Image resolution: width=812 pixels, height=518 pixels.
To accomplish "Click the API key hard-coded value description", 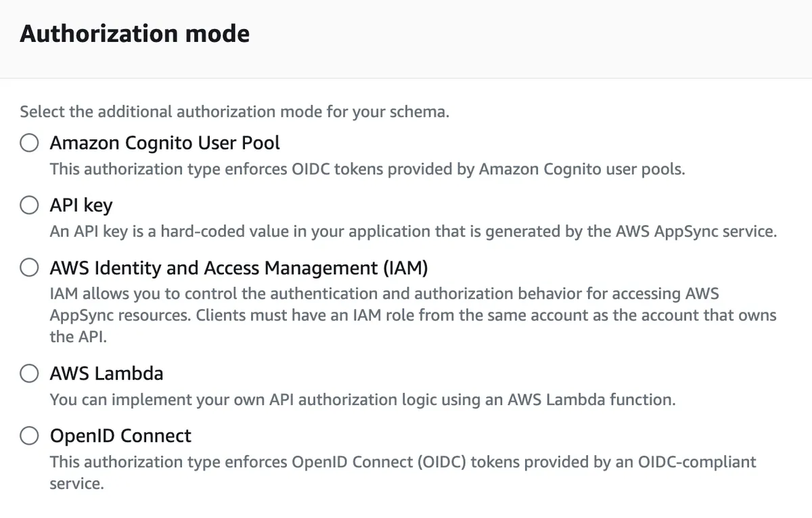I will tap(413, 231).
